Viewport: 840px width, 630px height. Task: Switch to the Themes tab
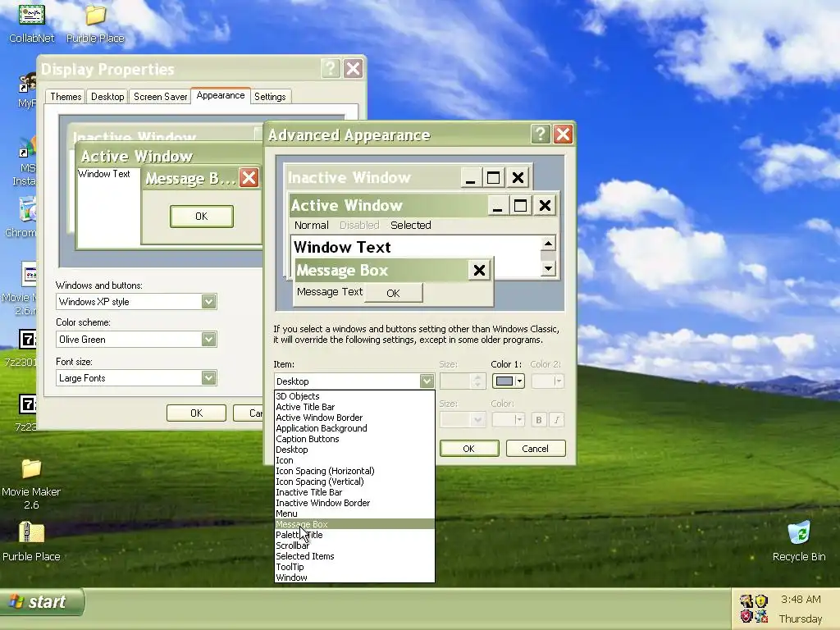[66, 97]
